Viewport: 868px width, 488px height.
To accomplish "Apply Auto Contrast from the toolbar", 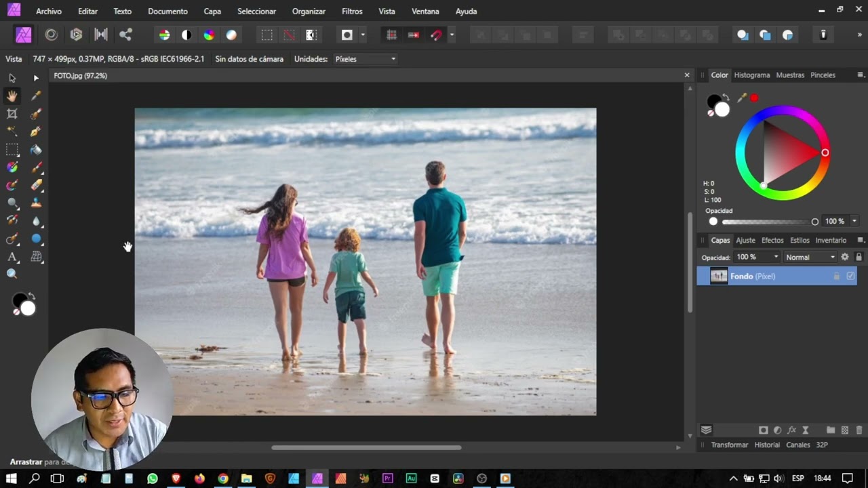I will [186, 35].
